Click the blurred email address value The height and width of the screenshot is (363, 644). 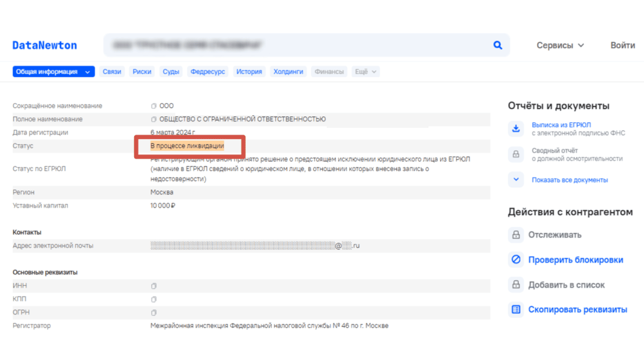(255, 246)
